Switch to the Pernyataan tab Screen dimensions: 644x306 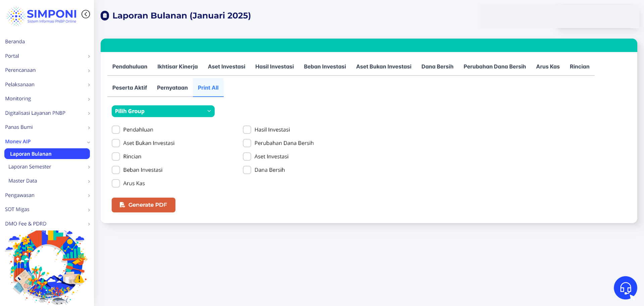[x=172, y=88]
